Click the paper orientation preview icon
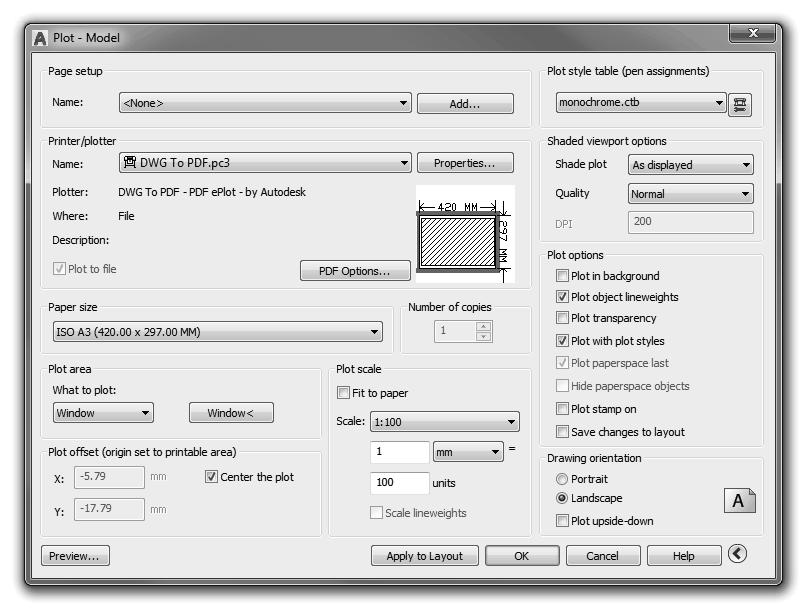The image size is (808, 611). (x=739, y=501)
